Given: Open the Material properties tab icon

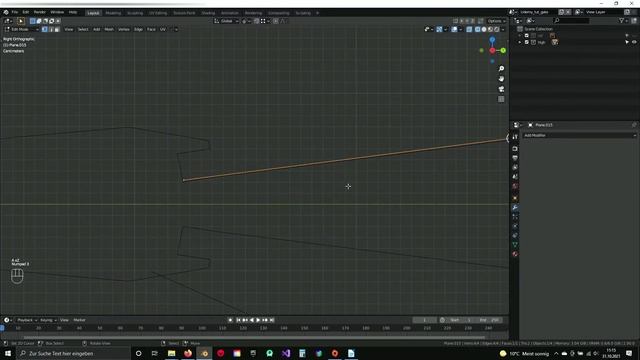Looking at the screenshot, I should click(515, 254).
